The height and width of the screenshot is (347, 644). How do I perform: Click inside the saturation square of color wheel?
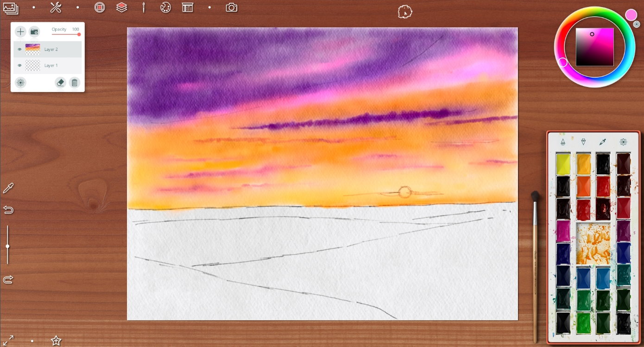pyautogui.click(x=595, y=47)
